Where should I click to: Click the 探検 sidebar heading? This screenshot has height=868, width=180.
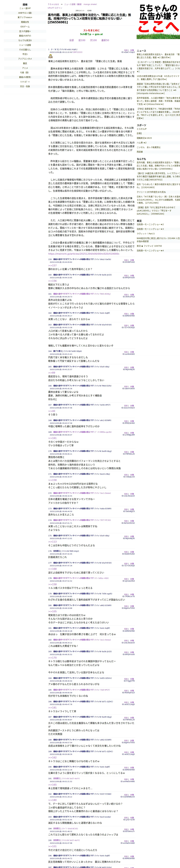point(25,5)
